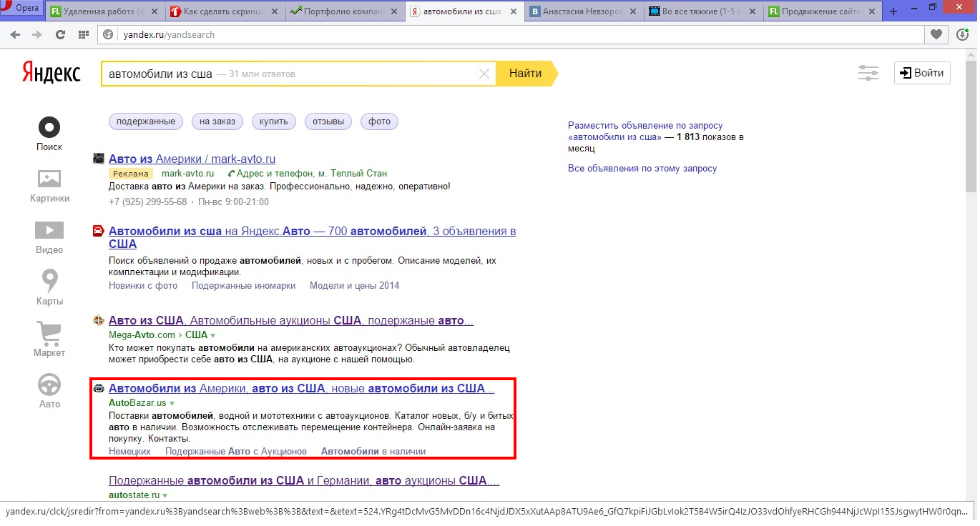This screenshot has height=526, width=980.
Task: Open 'Все объявления по этому запросу' link
Action: 642,169
